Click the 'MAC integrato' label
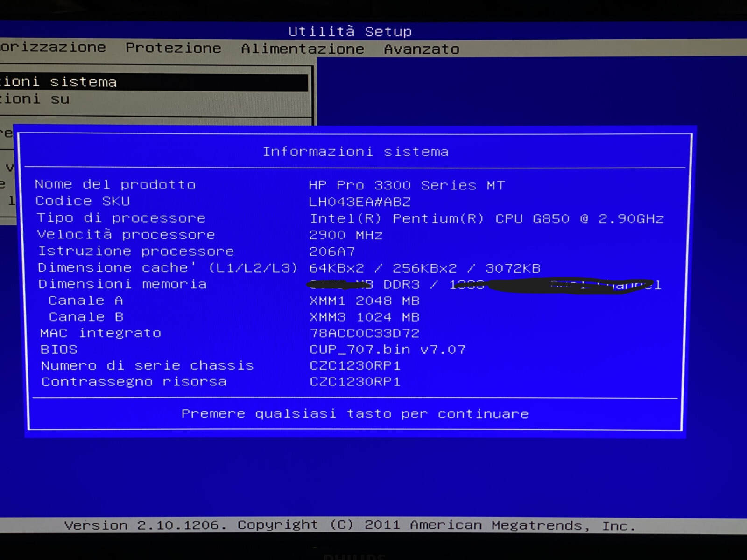The width and height of the screenshot is (747, 560). [x=100, y=333]
